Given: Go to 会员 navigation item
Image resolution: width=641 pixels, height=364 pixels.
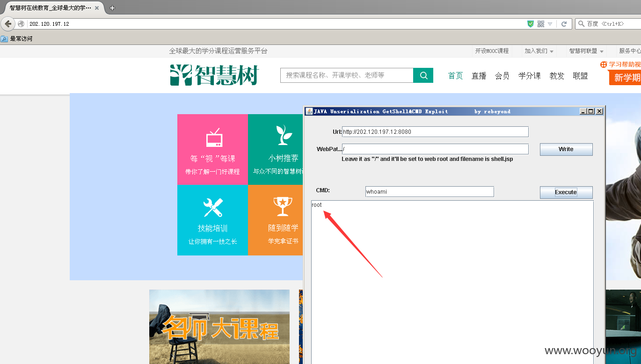Looking at the screenshot, I should coord(502,76).
